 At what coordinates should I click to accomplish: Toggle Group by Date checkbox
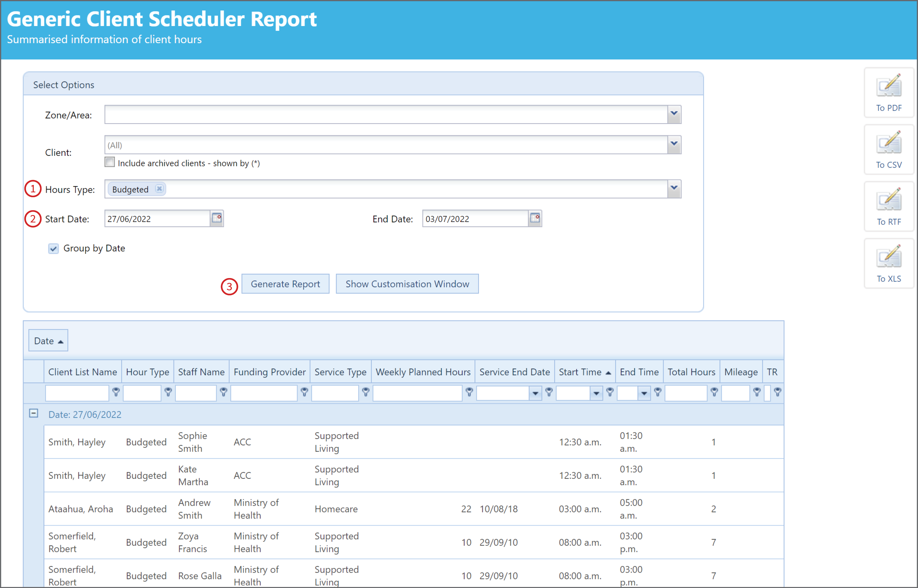pos(54,248)
